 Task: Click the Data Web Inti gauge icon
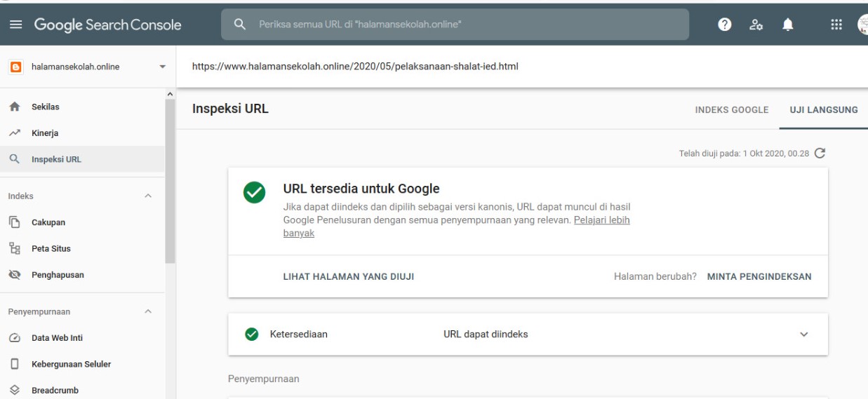(x=13, y=338)
